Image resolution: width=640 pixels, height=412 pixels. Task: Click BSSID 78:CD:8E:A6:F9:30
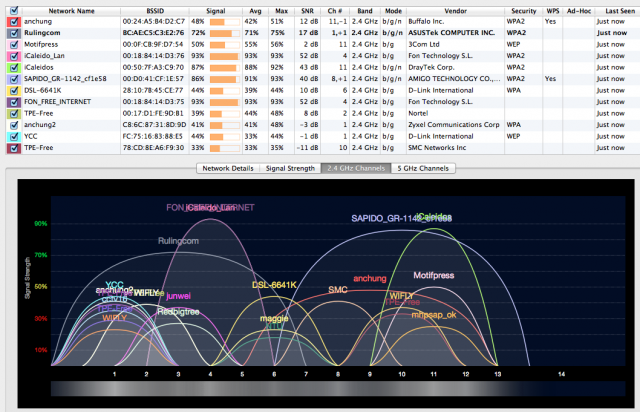coord(153,147)
